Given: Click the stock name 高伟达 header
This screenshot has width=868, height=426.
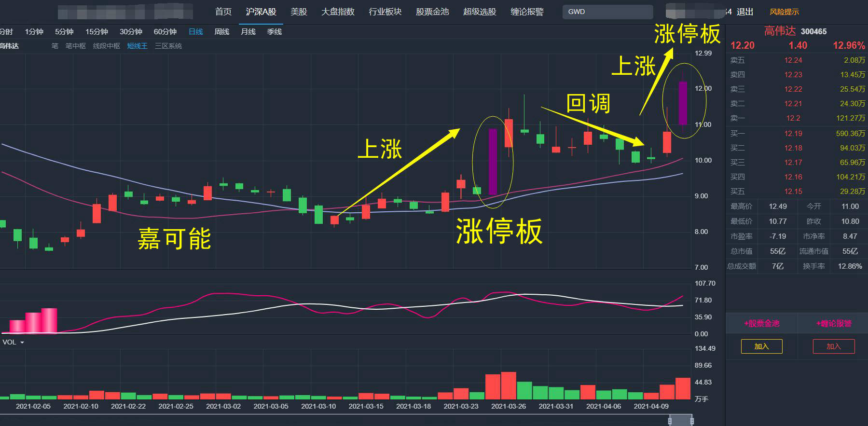Looking at the screenshot, I should (x=780, y=31).
